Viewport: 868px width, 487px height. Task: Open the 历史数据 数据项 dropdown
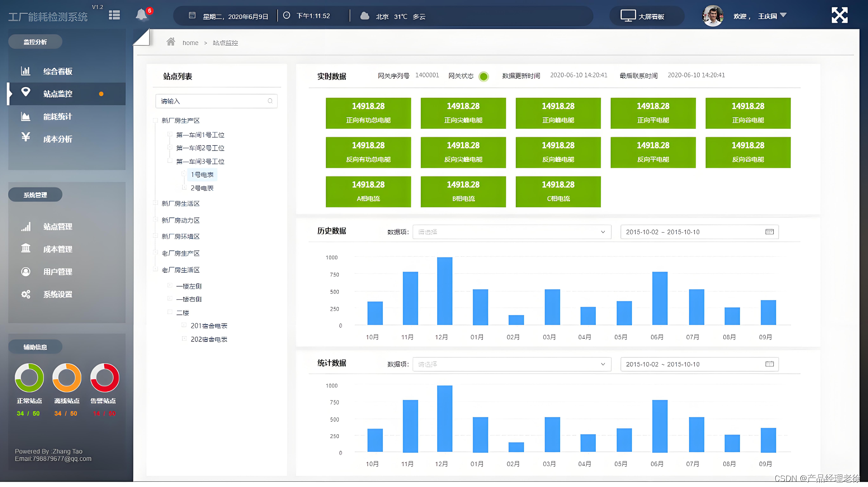512,232
